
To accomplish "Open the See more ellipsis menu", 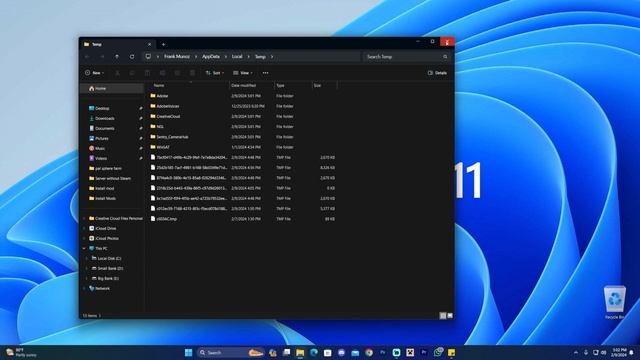I will pos(265,73).
